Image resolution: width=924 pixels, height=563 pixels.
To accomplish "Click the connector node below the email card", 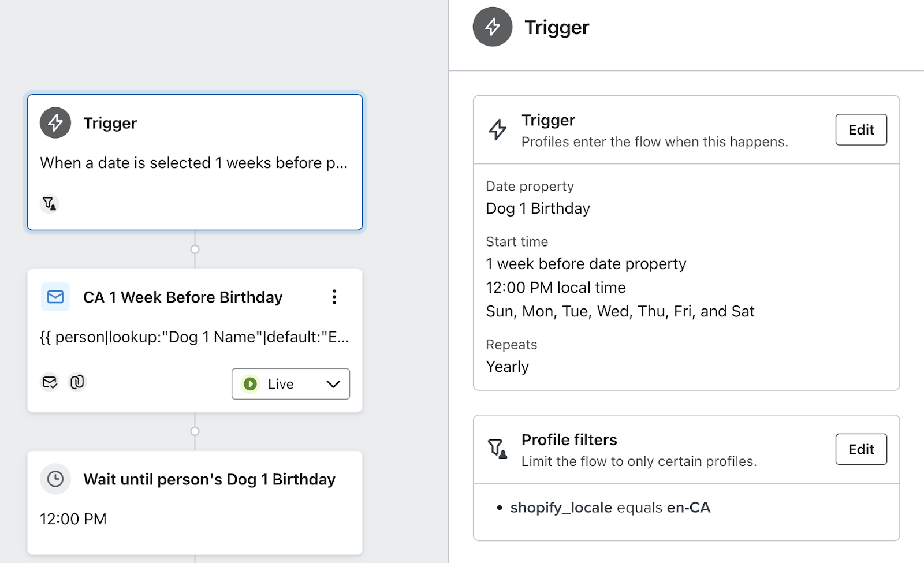I will pos(195,431).
